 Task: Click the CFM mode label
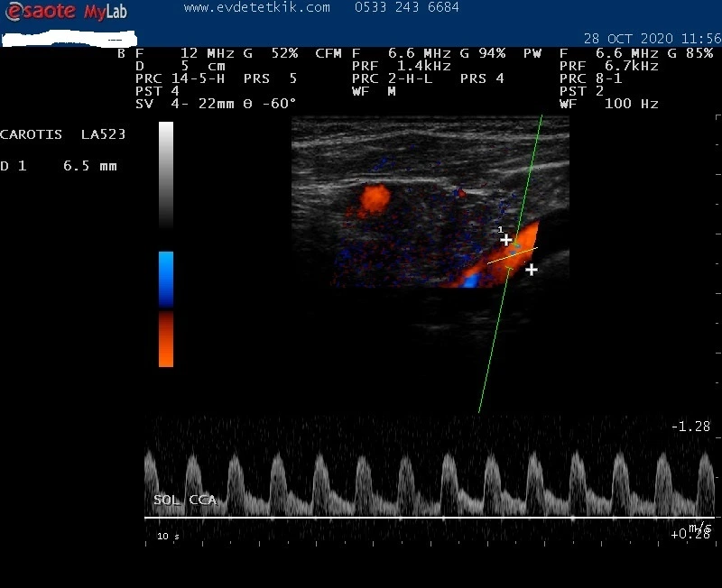(x=329, y=53)
